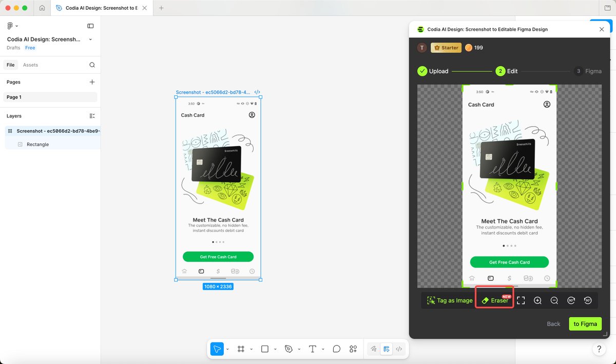The height and width of the screenshot is (364, 616).
Task: Rotate image 90° counterclockwise
Action: [x=588, y=300]
